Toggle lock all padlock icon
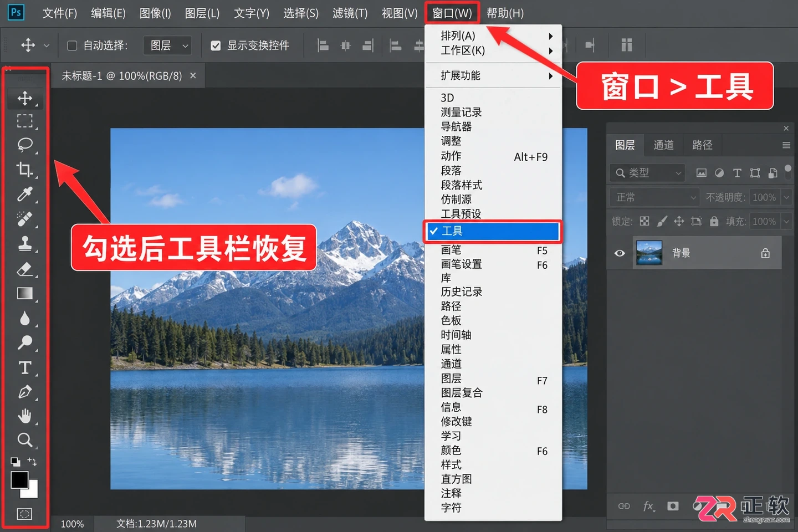Image resolution: width=798 pixels, height=532 pixels. [714, 221]
